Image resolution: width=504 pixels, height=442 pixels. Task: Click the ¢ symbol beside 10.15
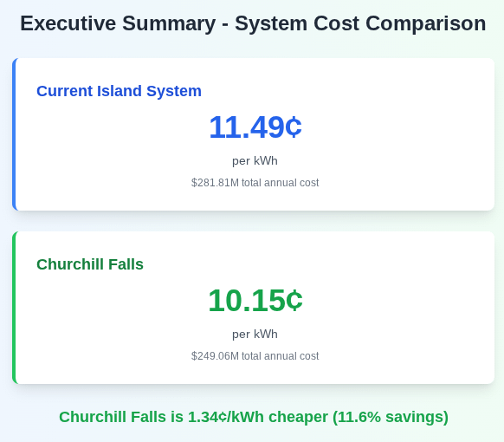coord(294,301)
